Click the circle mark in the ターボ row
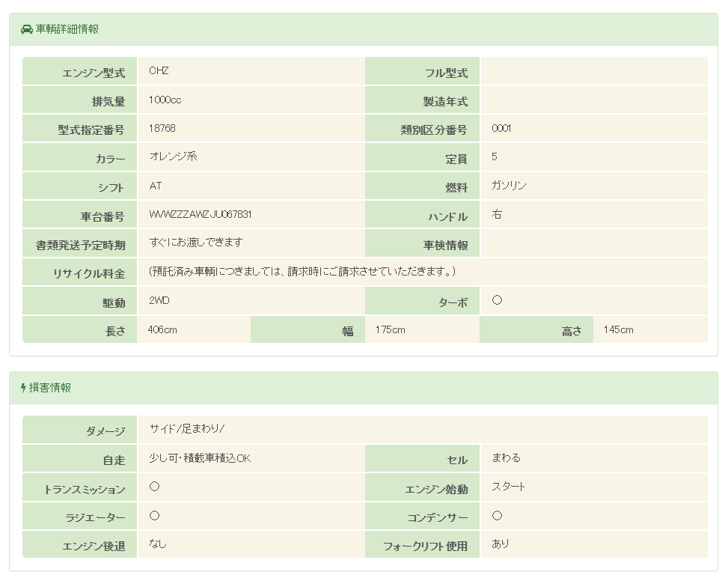Image resolution: width=728 pixels, height=578 pixels. click(497, 300)
